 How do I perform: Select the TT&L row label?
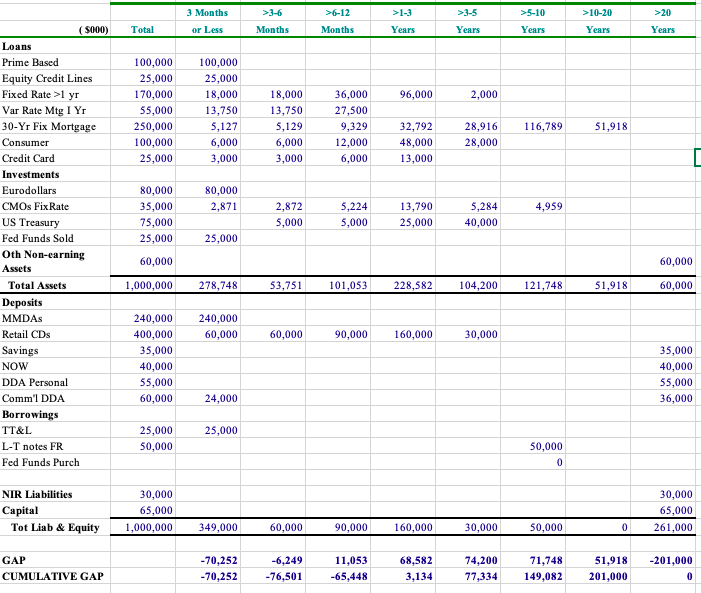pyautogui.click(x=17, y=431)
